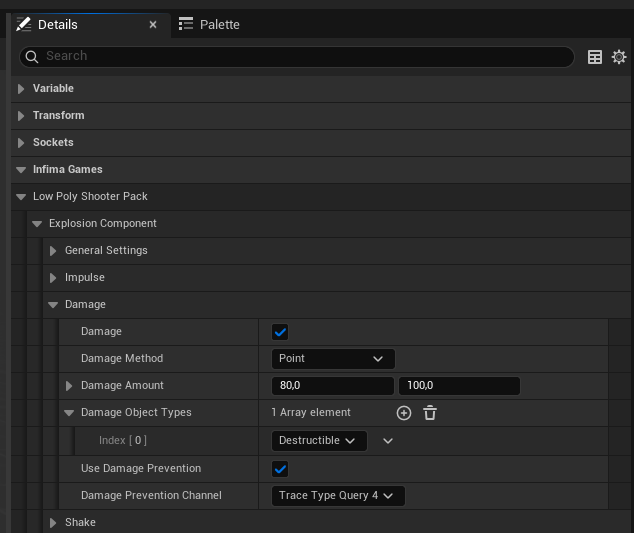
Task: Uncheck the Damage checkbox
Action: pyautogui.click(x=280, y=332)
